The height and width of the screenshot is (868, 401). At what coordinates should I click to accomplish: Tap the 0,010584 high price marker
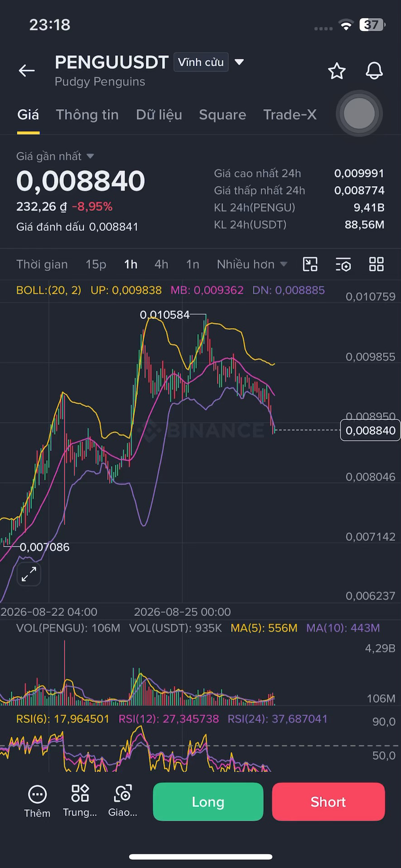coord(165,315)
